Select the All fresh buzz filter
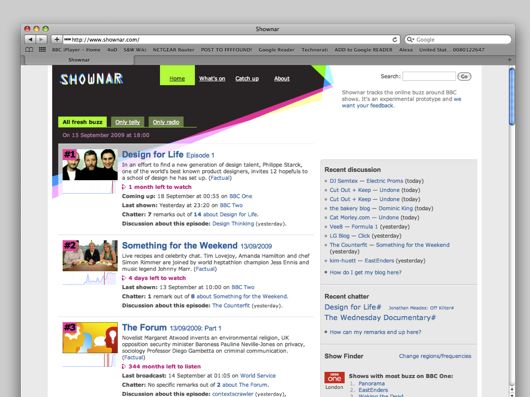 pos(82,122)
